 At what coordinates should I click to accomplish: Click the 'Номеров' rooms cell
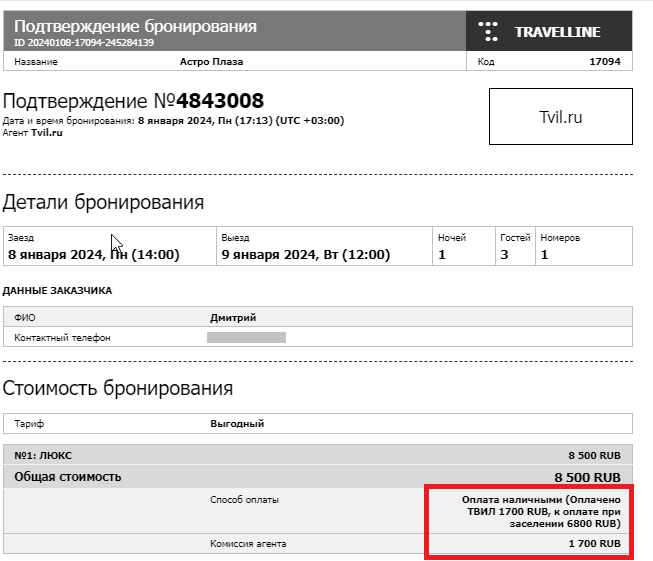[x=584, y=246]
